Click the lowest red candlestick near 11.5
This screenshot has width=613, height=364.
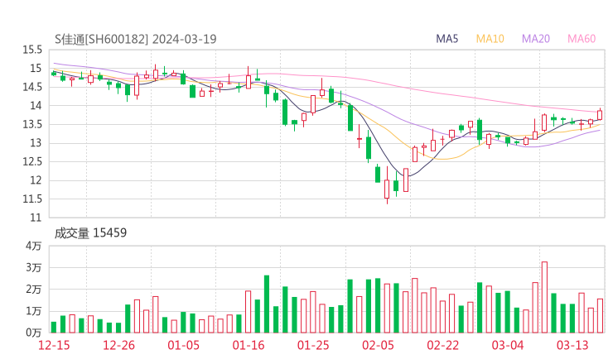(x=387, y=185)
